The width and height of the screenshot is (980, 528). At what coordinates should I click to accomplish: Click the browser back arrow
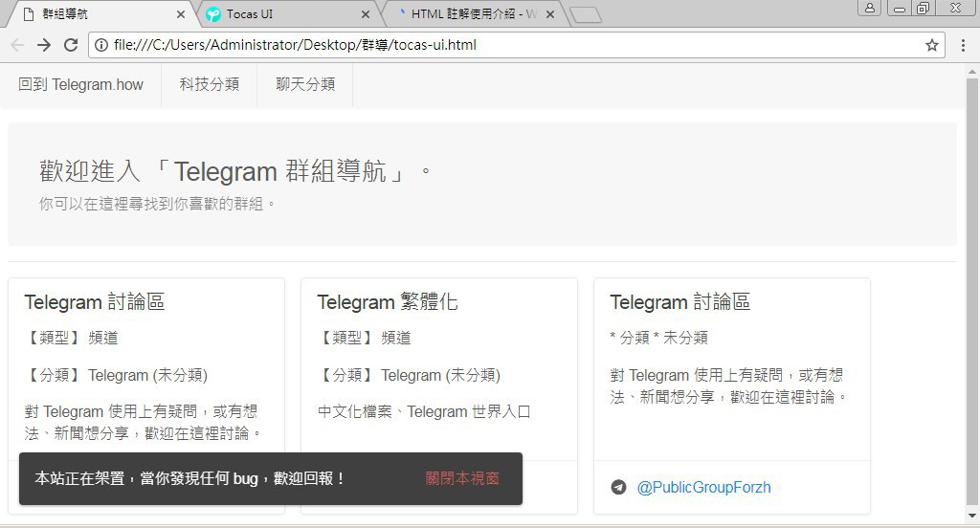[x=17, y=45]
